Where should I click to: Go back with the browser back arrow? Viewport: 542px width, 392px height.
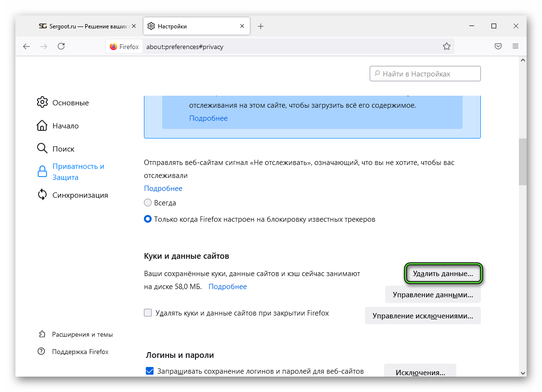coord(26,47)
